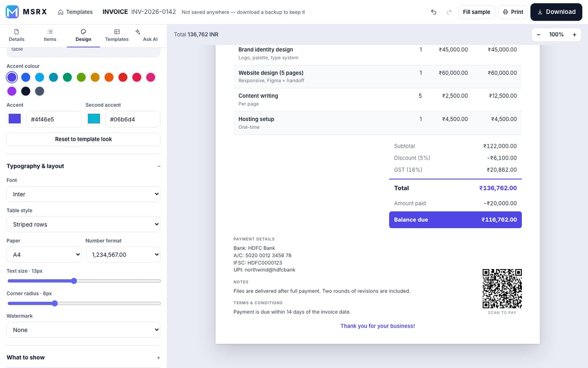The width and height of the screenshot is (588, 368).
Task: Select the black accent colour swatch
Action: pos(26,91)
